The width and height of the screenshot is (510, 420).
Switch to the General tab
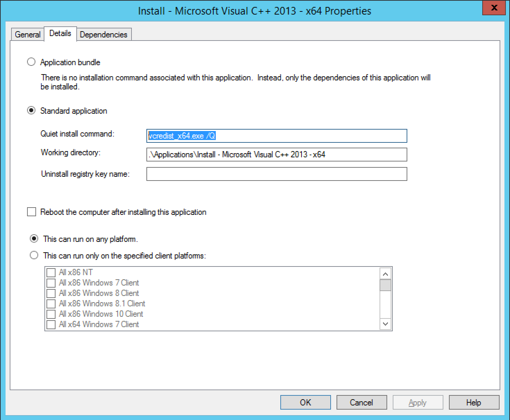(x=28, y=34)
